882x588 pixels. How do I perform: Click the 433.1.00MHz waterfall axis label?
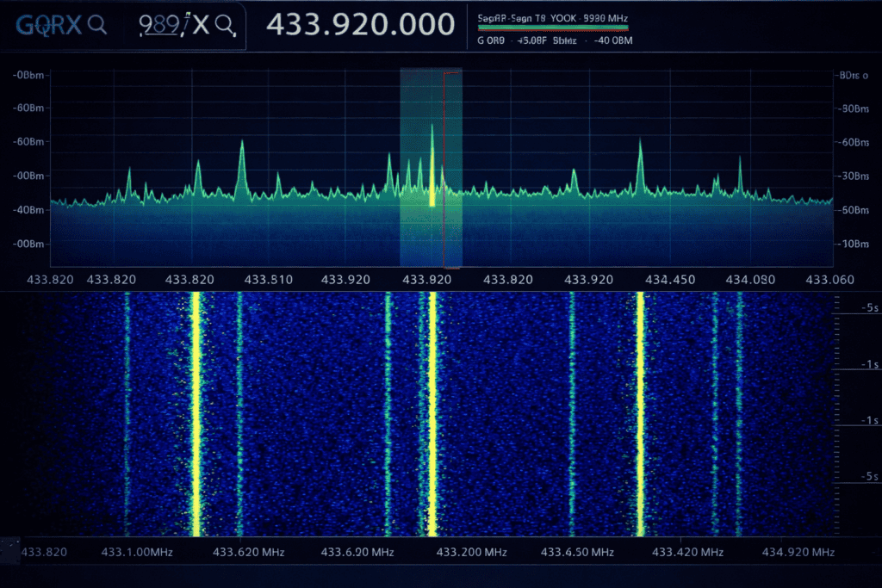click(137, 552)
